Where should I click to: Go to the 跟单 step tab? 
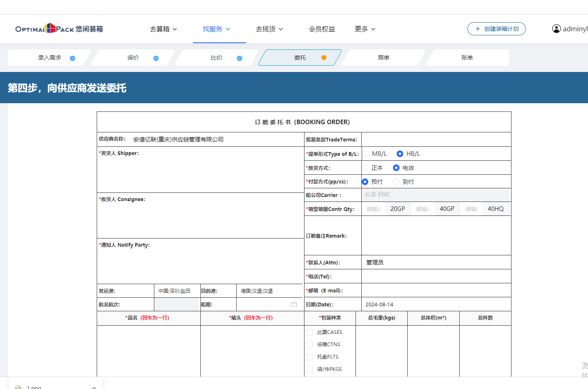383,58
